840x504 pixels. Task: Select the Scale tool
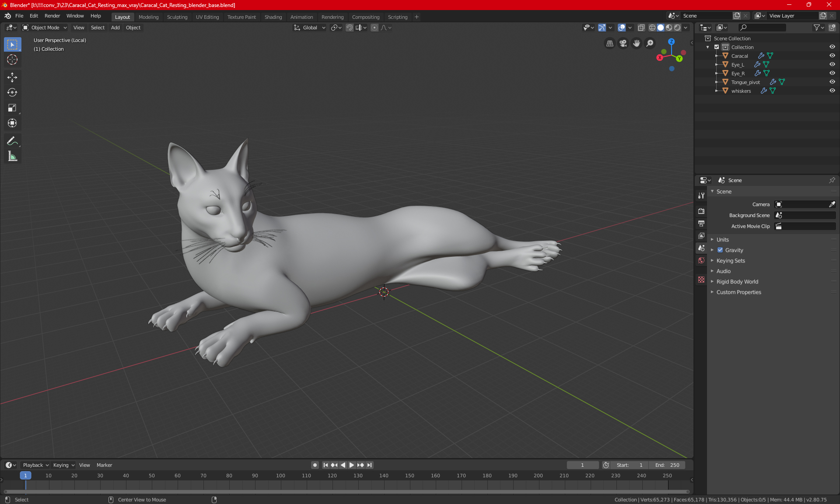click(12, 108)
